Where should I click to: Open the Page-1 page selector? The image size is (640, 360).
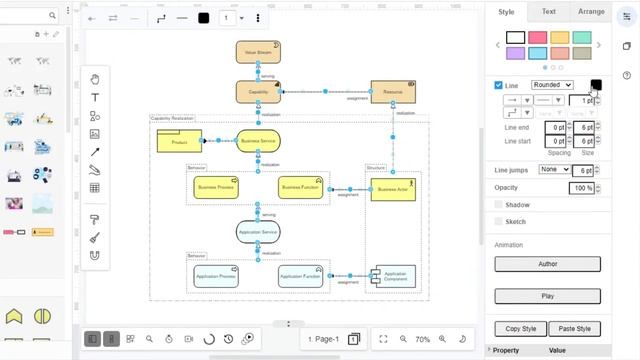click(x=323, y=339)
